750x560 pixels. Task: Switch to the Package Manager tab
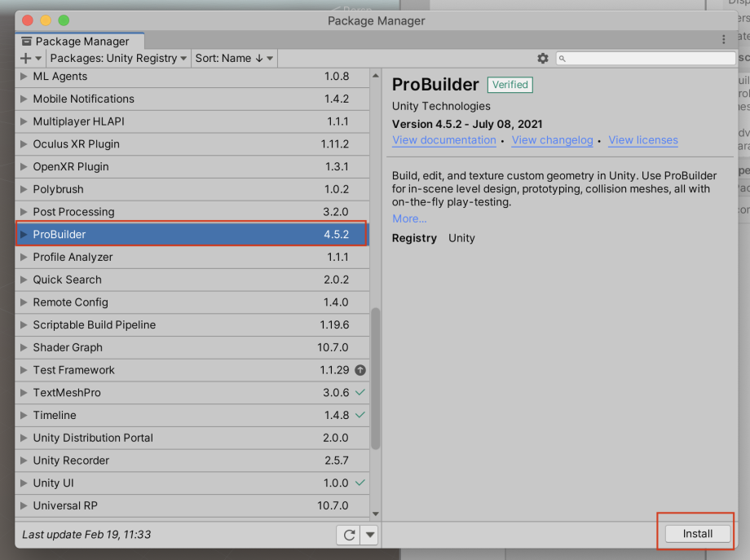click(x=78, y=41)
